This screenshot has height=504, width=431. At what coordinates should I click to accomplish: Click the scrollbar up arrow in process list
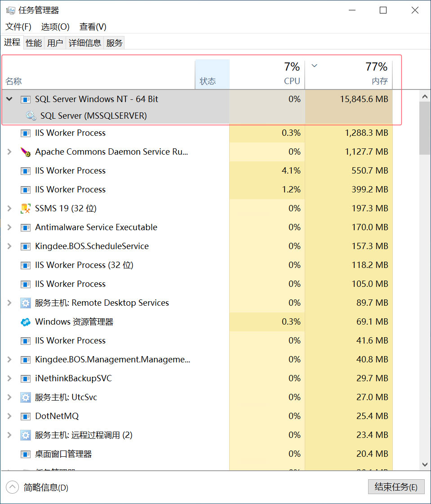[x=425, y=96]
